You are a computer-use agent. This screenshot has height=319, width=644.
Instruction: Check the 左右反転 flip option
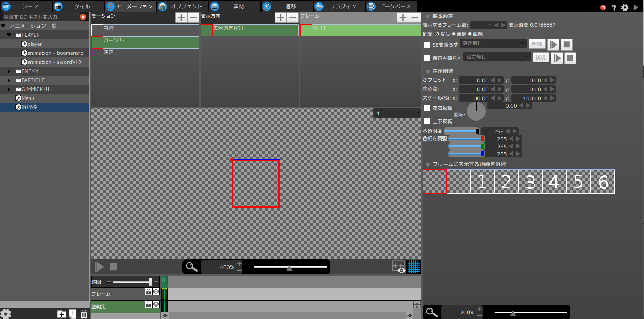[427, 108]
